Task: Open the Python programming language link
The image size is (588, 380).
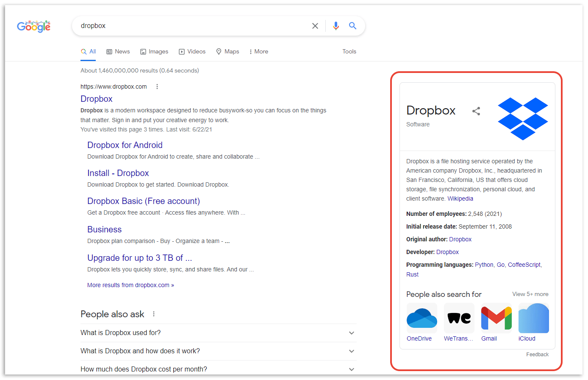Action: (x=484, y=265)
